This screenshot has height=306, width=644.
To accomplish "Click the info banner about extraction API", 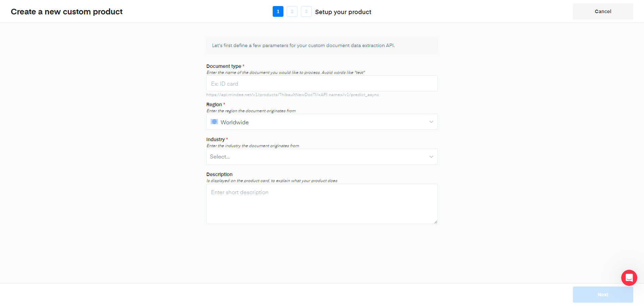I will click(x=322, y=45).
